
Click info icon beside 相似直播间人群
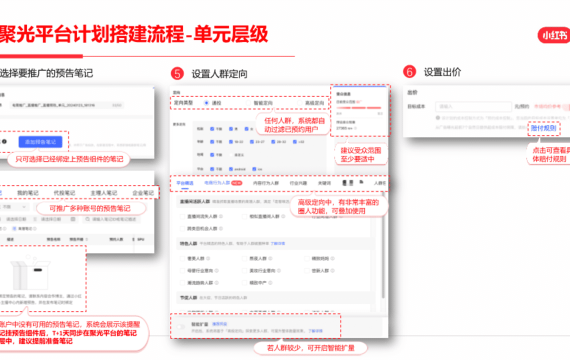coord(283,216)
